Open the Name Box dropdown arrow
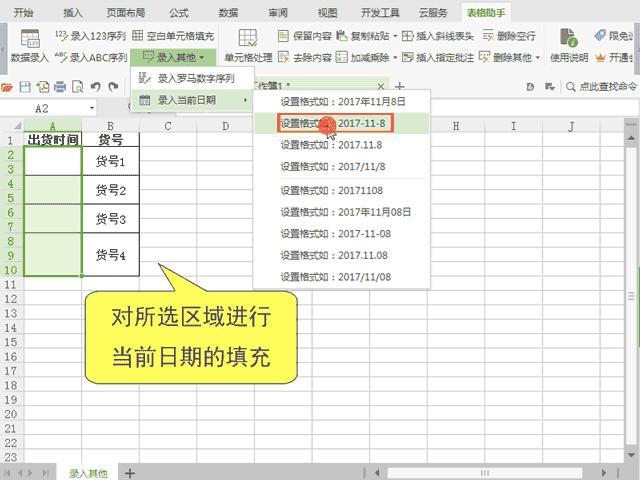The image size is (640, 480). [x=92, y=109]
